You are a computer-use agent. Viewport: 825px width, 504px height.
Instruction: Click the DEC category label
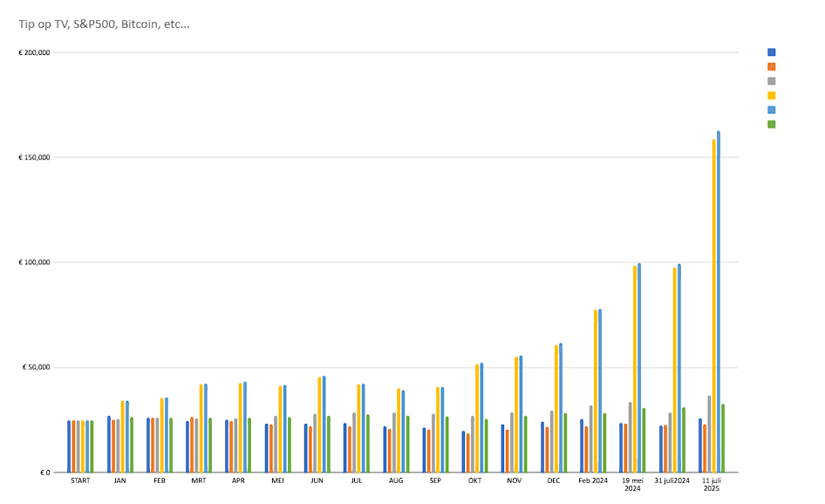[554, 480]
